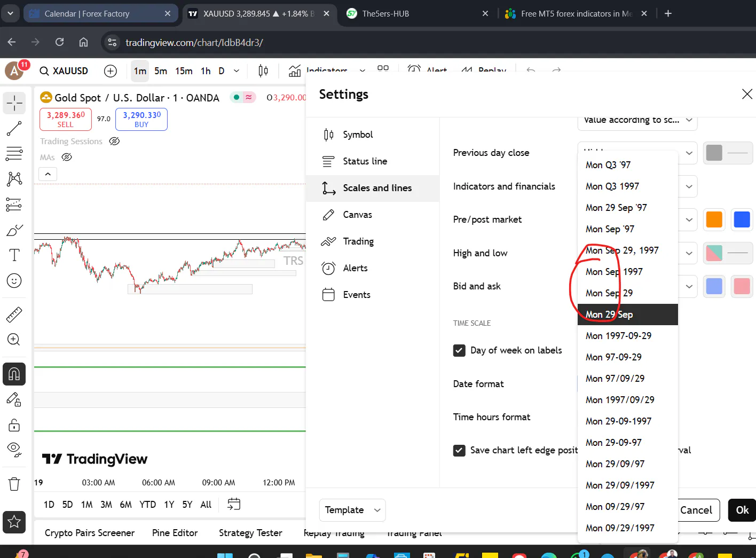Image resolution: width=756 pixels, height=558 pixels.
Task: Select the brush drawing tool
Action: coord(14,230)
